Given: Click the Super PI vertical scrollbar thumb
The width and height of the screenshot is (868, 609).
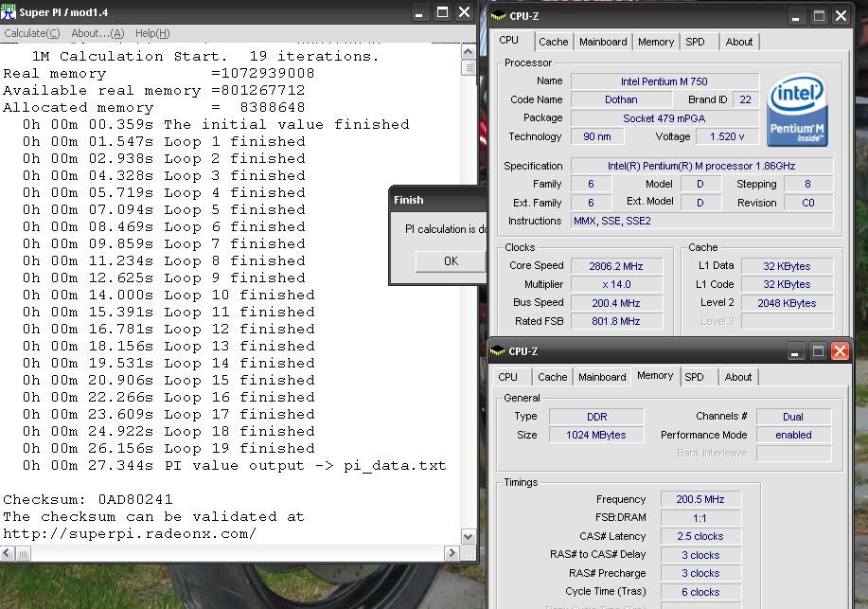Looking at the screenshot, I should coord(469,67).
